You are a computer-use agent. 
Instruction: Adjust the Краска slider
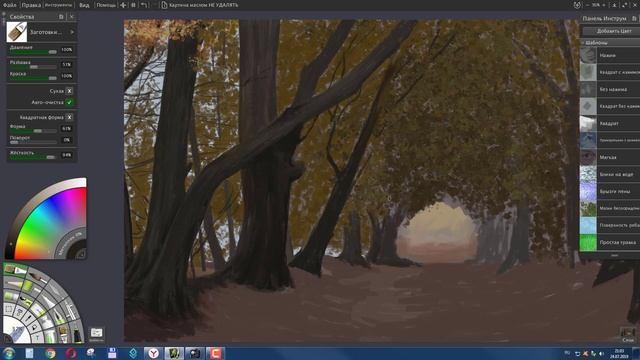(x=33, y=78)
